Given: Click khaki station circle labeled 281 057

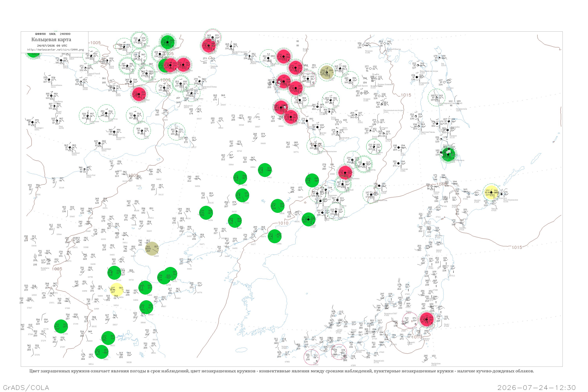Looking at the screenshot, I should 152,249.
